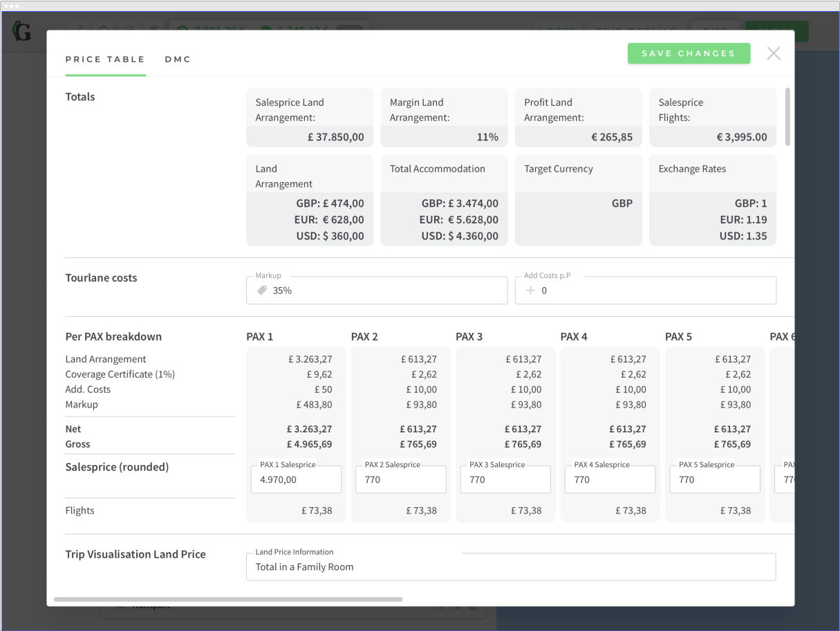Select Land Arrangement GBP: £ 474,00
The height and width of the screenshot is (631, 840).
point(330,203)
